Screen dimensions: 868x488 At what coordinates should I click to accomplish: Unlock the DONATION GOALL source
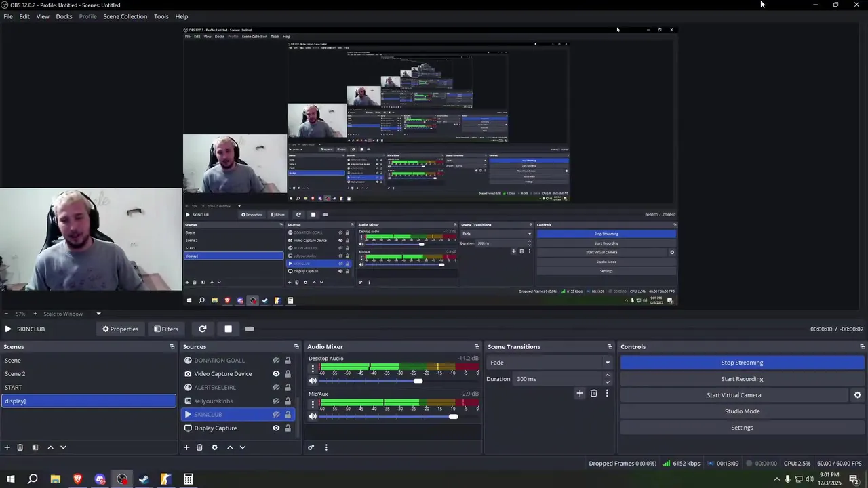click(288, 361)
